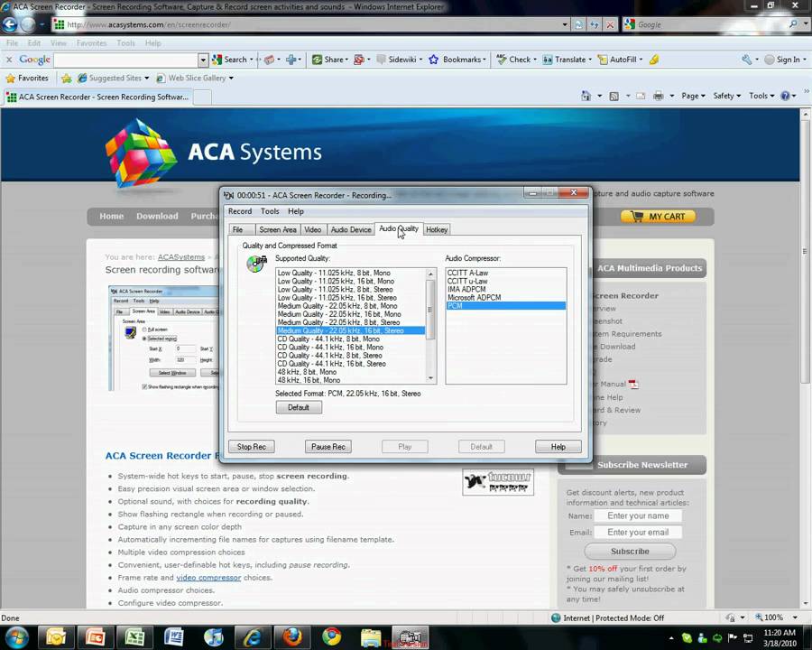This screenshot has height=650, width=812.
Task: Click the IE Help question mark icon
Action: 785,96
